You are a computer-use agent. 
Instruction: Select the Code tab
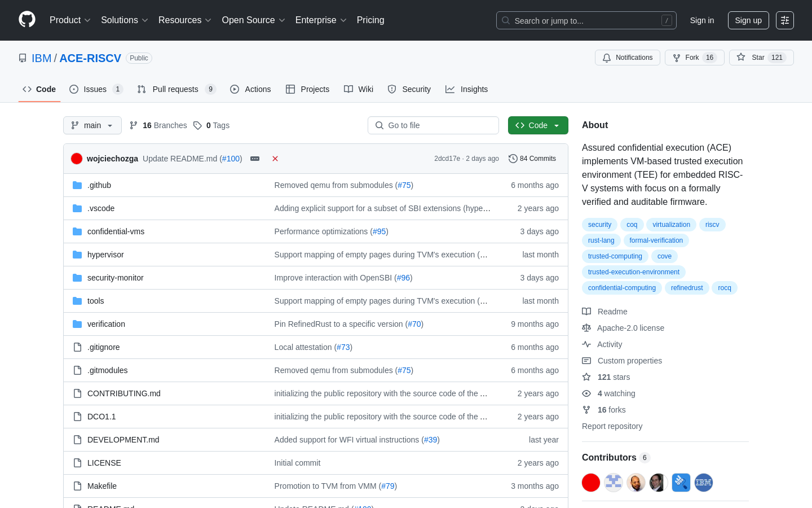coord(39,89)
